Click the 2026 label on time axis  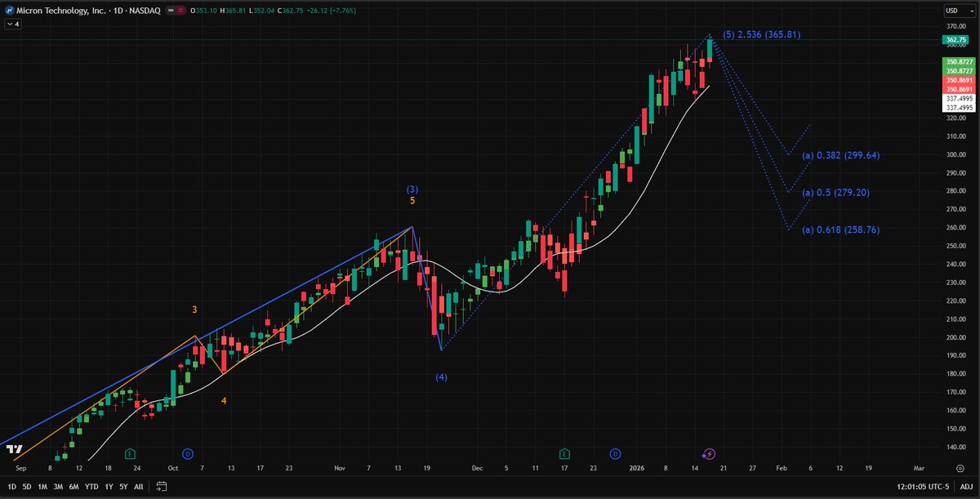coord(638,469)
